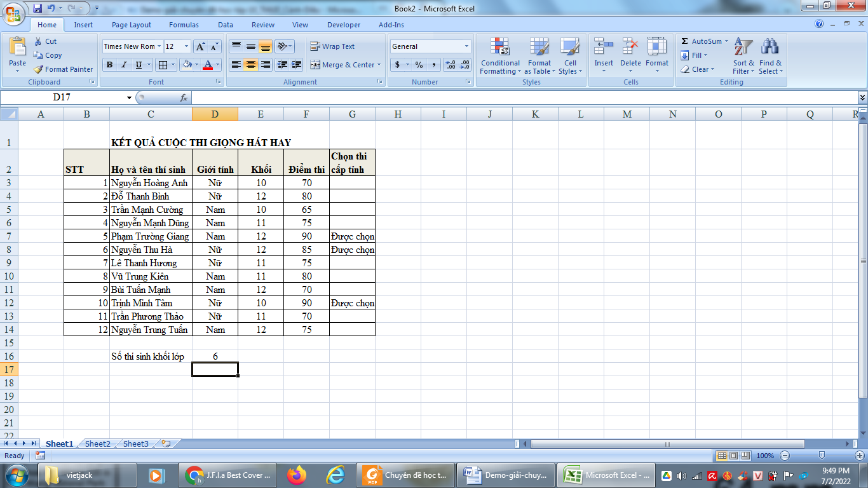Click the Office Button orb
Viewport: 868px width, 488px height.
click(x=14, y=13)
